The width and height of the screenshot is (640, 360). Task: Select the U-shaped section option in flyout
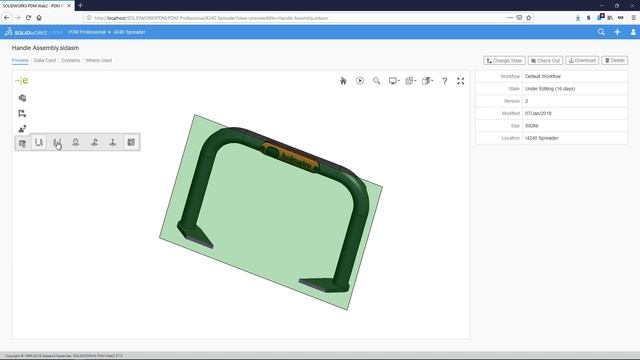tap(39, 142)
